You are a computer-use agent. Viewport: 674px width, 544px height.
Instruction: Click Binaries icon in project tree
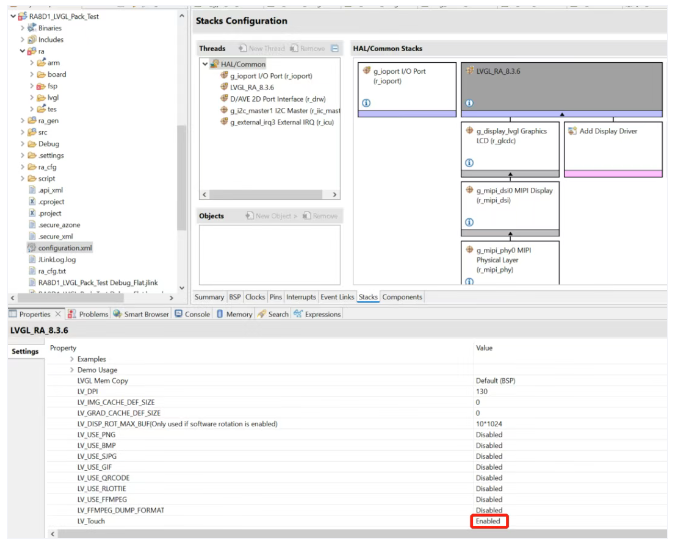pyautogui.click(x=32, y=28)
